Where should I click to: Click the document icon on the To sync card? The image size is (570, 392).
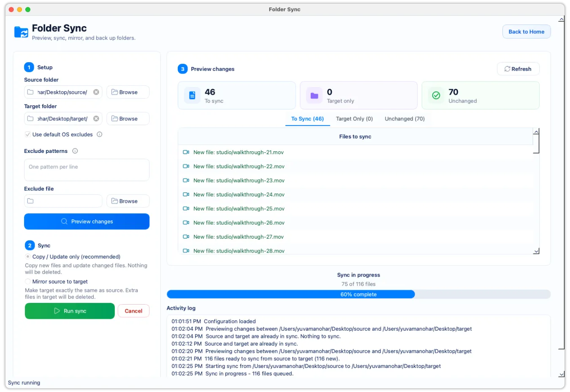pyautogui.click(x=192, y=95)
